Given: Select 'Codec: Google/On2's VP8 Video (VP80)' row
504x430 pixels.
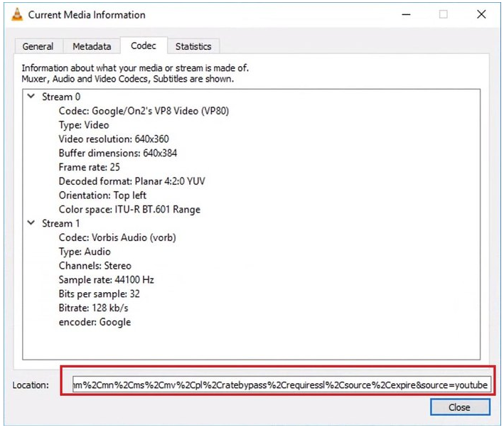Looking at the screenshot, I should pyautogui.click(x=144, y=111).
